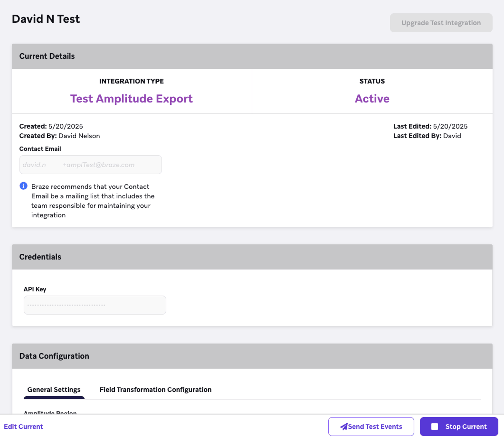
Task: Select the General Settings tab
Action: point(54,390)
